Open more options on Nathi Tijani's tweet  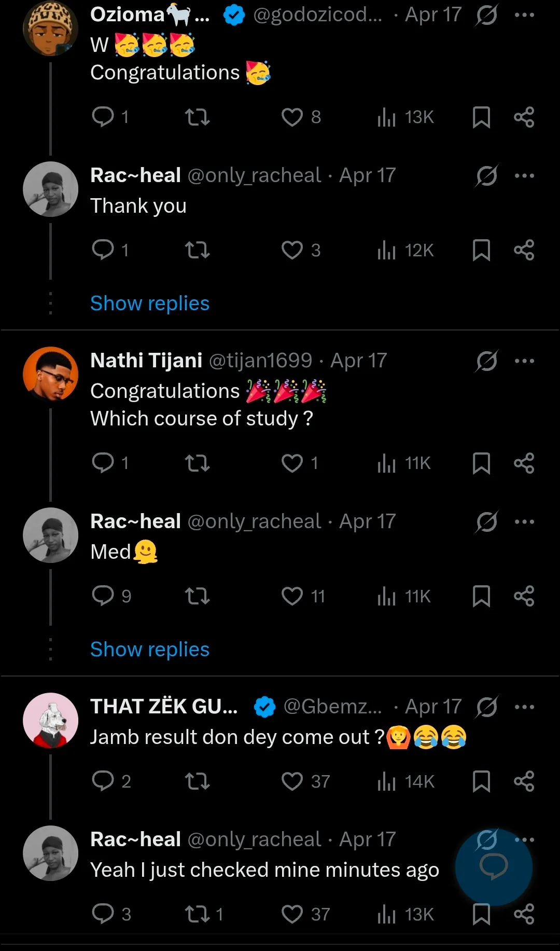click(524, 361)
